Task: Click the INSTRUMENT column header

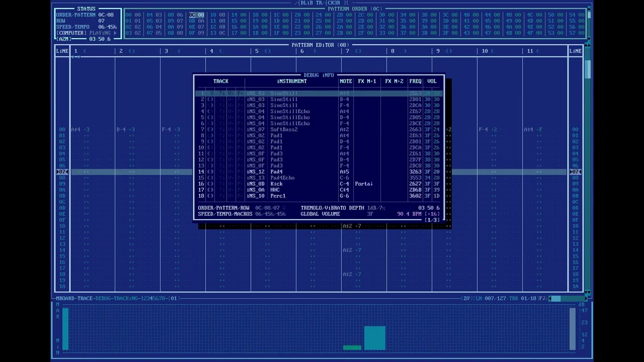Action: point(292,81)
